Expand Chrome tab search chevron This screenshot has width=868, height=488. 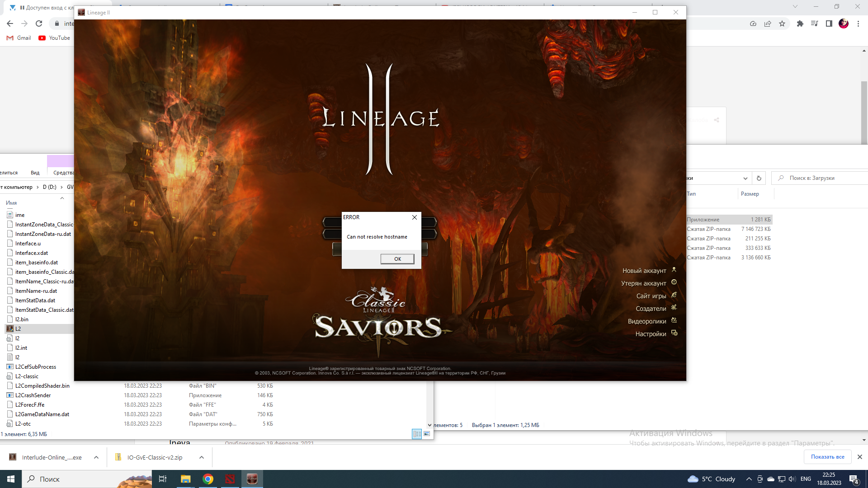[795, 6]
